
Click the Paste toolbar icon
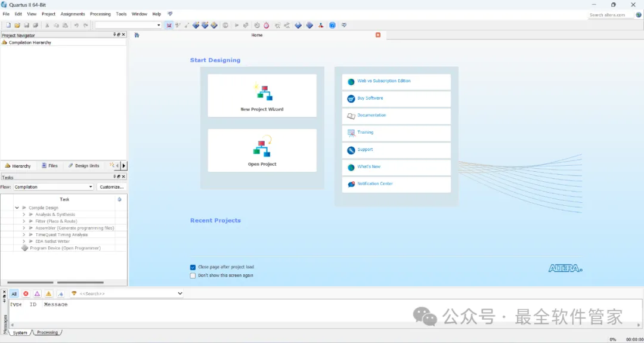(x=65, y=25)
